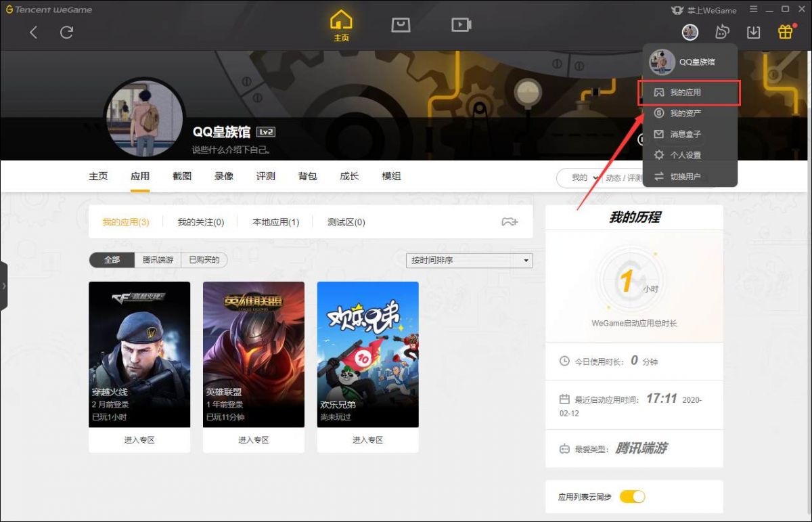Click 进入专区 under 英雄联盟
The width and height of the screenshot is (812, 522).
pyautogui.click(x=254, y=440)
